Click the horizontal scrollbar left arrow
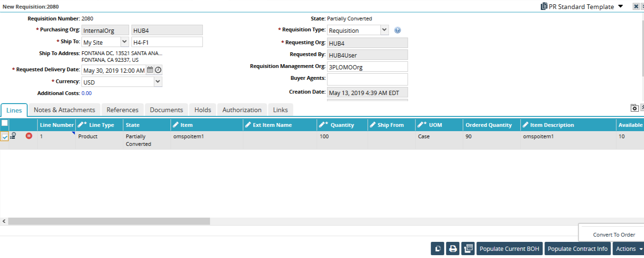The height and width of the screenshot is (258, 644). 4,221
